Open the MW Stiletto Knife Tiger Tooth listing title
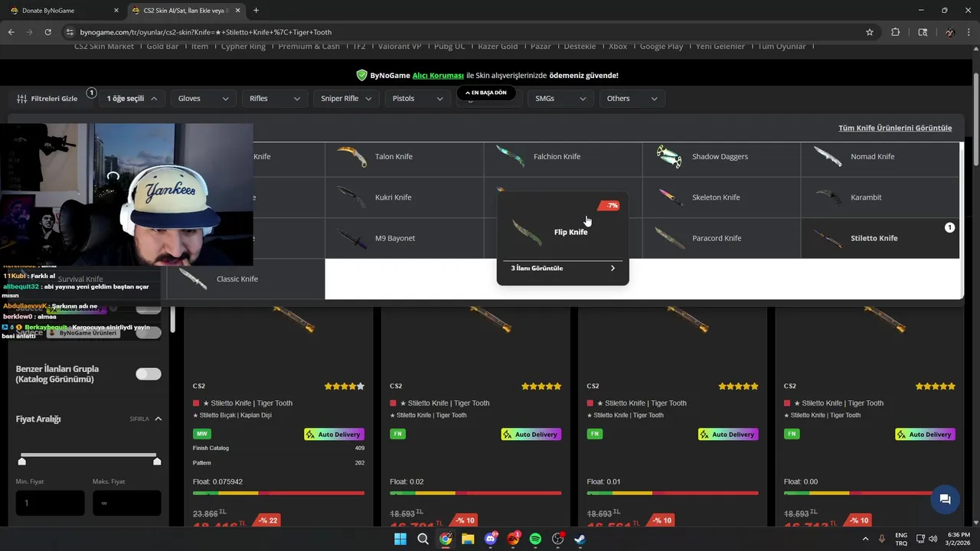The height and width of the screenshot is (551, 980). [x=247, y=403]
